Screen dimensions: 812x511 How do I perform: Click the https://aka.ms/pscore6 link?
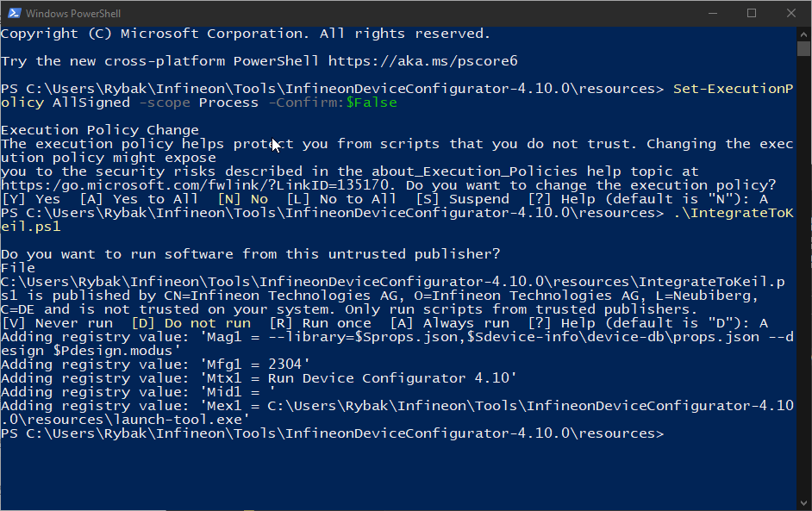click(x=422, y=61)
